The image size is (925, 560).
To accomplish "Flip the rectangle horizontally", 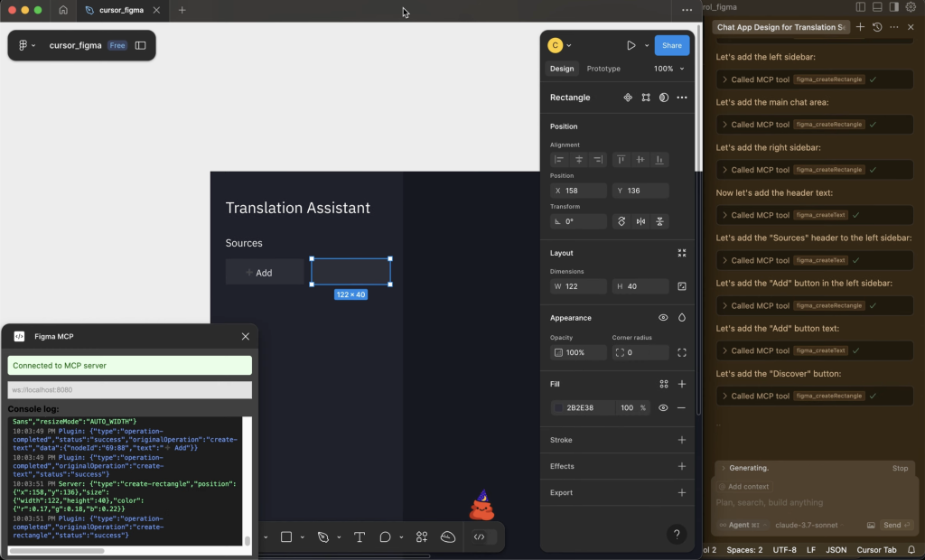I will coord(640,221).
